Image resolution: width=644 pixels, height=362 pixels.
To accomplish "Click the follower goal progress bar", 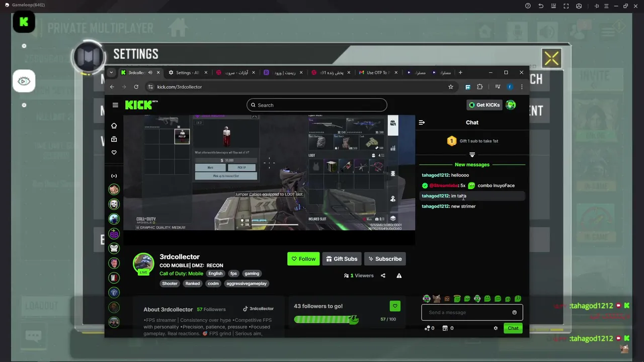I will click(326, 319).
